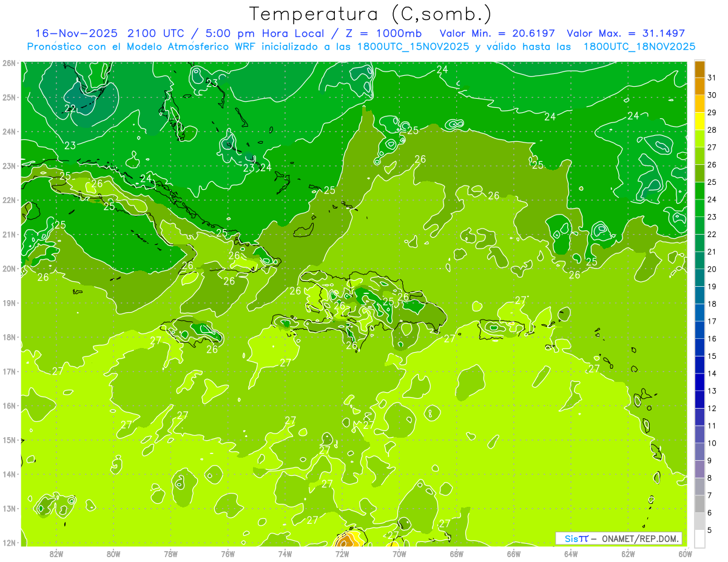Click the "60W" longitude axis label
This screenshot has height=562, width=728.
pos(686,554)
